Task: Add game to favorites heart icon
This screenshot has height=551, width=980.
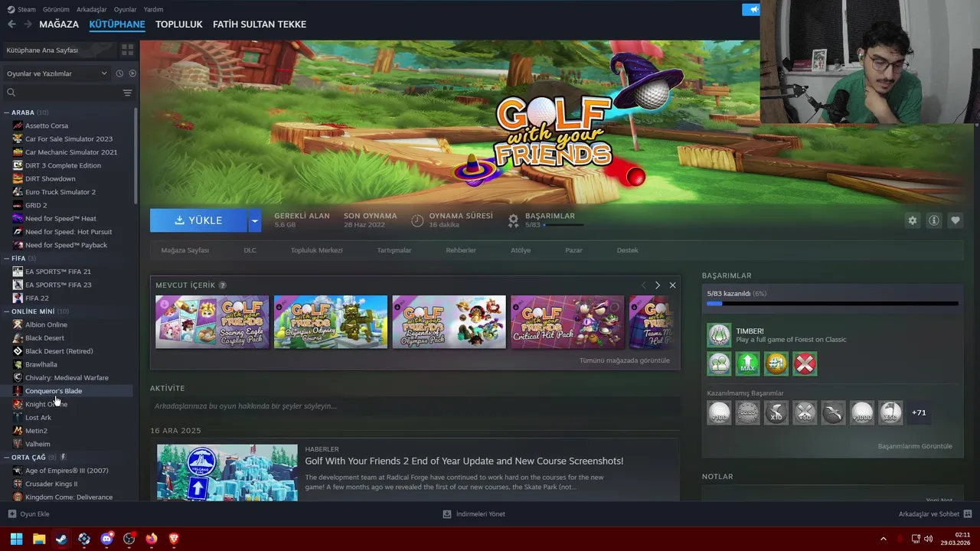Action: [955, 220]
